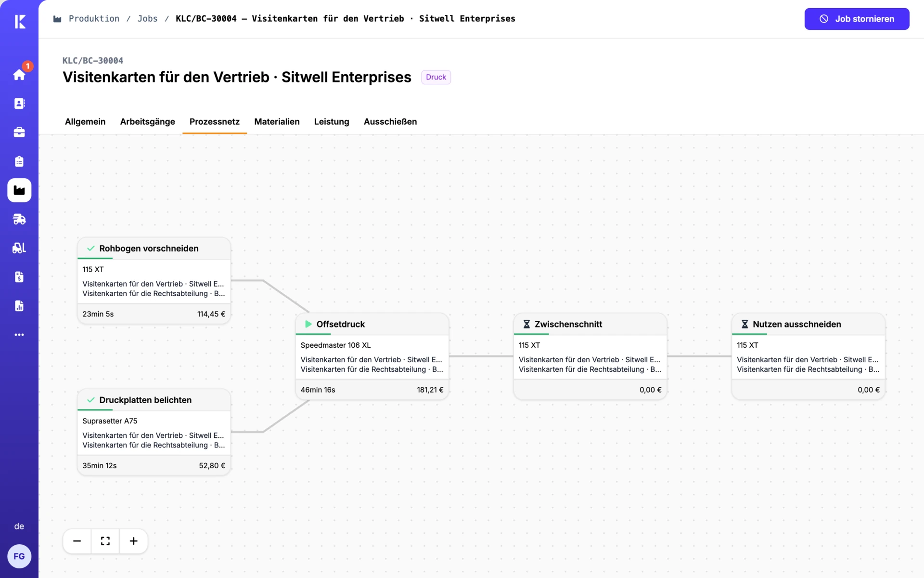Open the home icon with notification badge

[19, 75]
